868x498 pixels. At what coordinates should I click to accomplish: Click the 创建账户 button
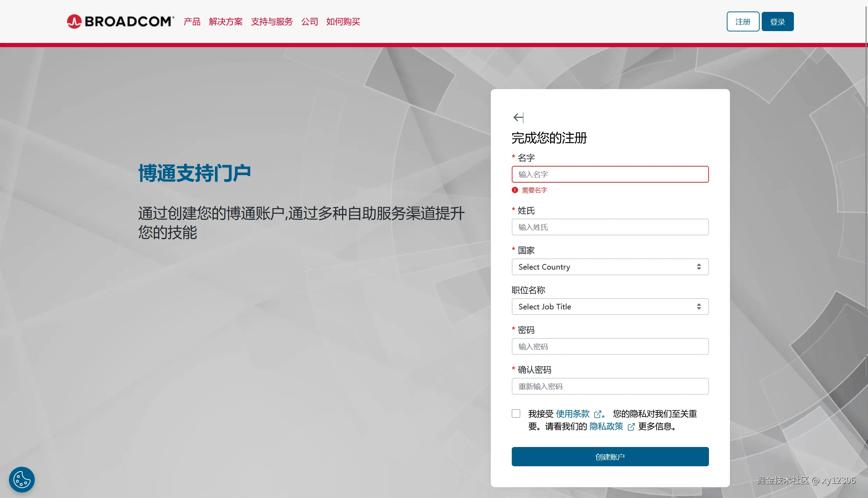point(610,456)
